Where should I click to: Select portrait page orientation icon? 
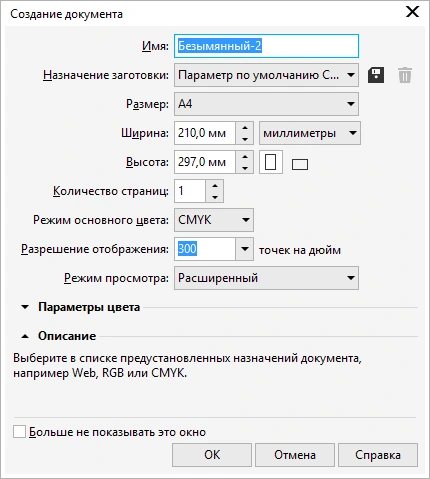tap(271, 162)
